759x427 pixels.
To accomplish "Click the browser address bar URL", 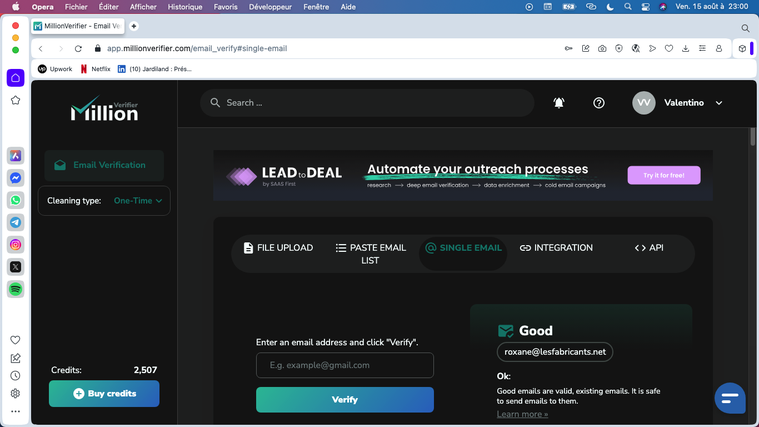I will 197,48.
